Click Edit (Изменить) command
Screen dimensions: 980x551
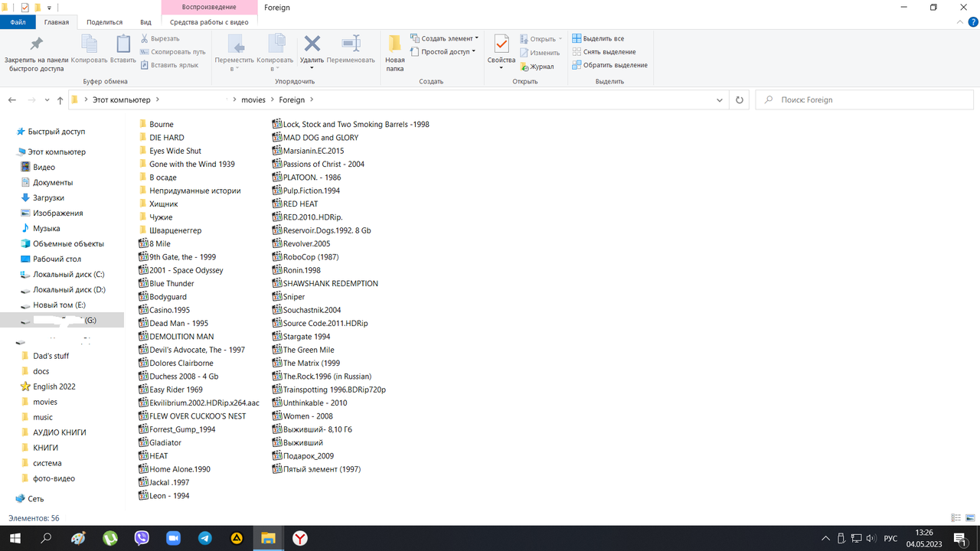(x=540, y=53)
